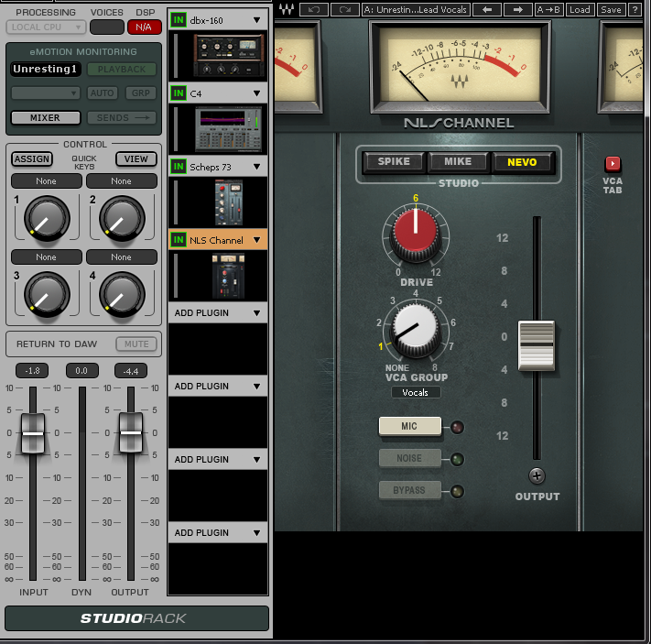Open help with the question mark
Viewport: 651px width, 644px height.
point(635,9)
